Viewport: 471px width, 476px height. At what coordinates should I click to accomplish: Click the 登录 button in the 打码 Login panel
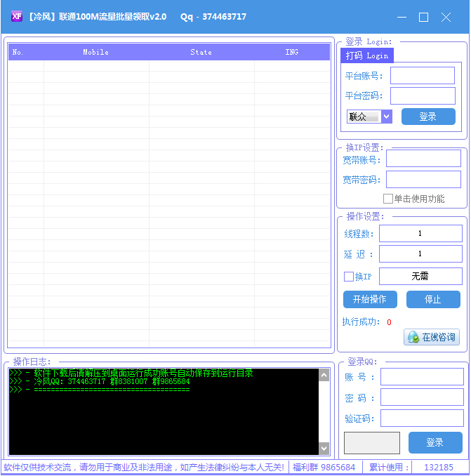coord(428,117)
